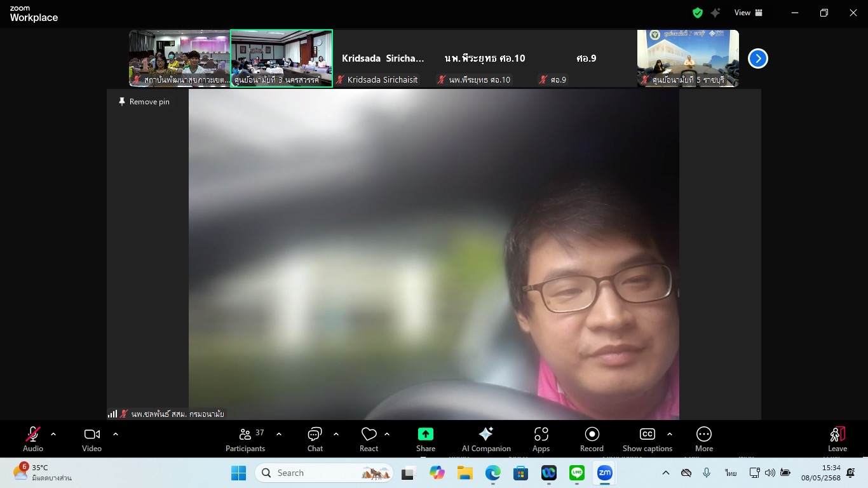Select the Kridsada Sirichaisit participant tile
This screenshot has width=868, height=488.
(383, 58)
